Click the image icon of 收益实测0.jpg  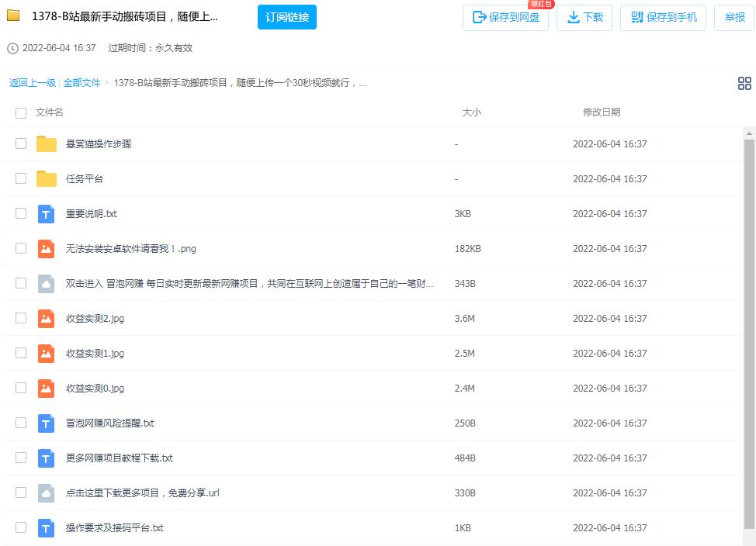47,388
